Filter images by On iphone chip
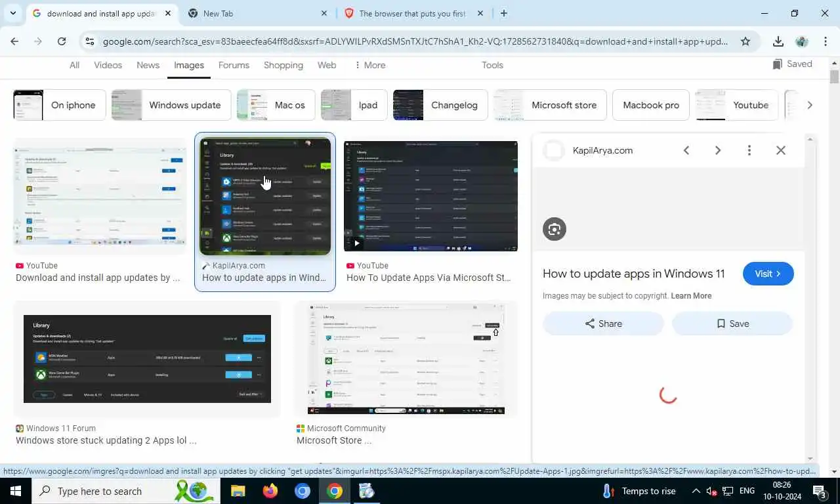840x504 pixels. click(60, 105)
